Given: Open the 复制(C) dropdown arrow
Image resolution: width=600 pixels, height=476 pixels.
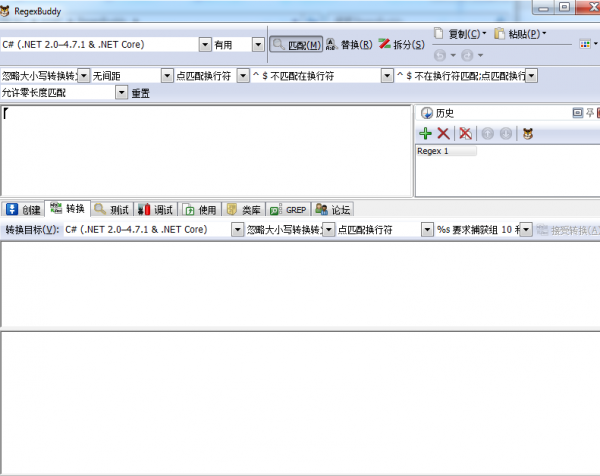Looking at the screenshot, I should click(x=484, y=33).
